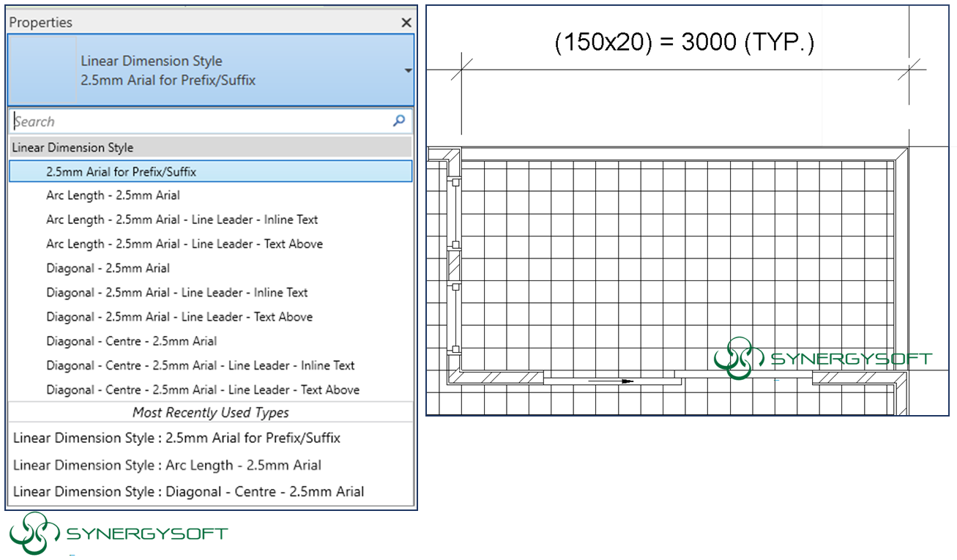The width and height of the screenshot is (957, 560).
Task: Select the (150x20) = 3000 dimension text
Action: click(x=684, y=42)
